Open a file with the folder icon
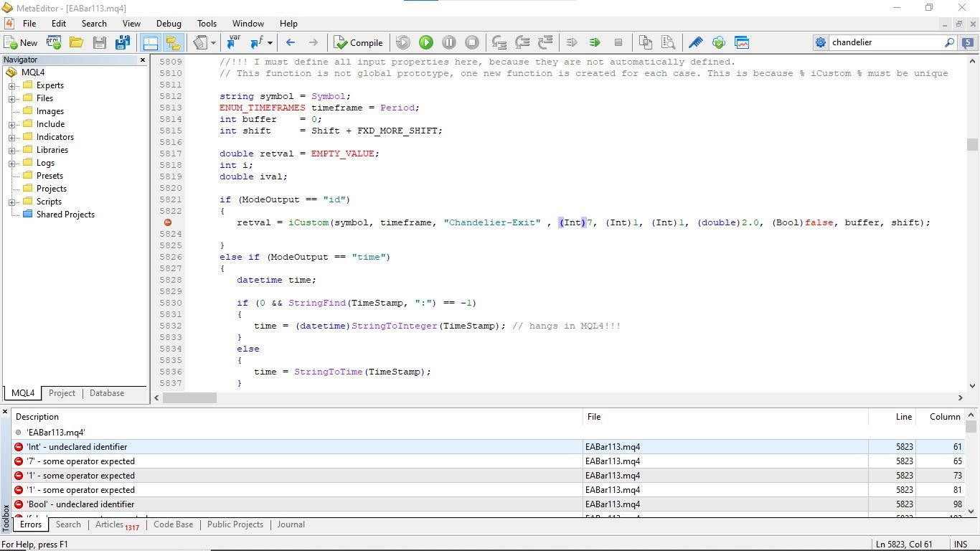 [x=77, y=42]
